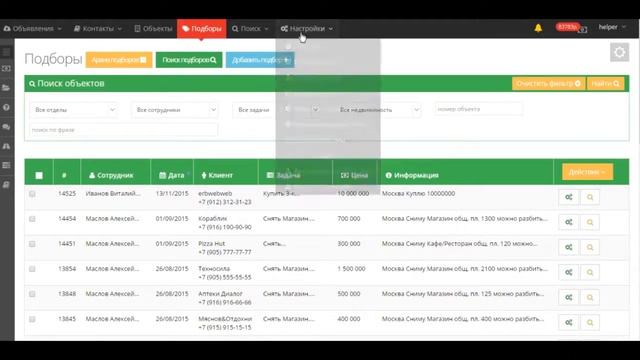The image size is (640, 360).
Task: Click the sidebar book icon
Action: pos(6,185)
